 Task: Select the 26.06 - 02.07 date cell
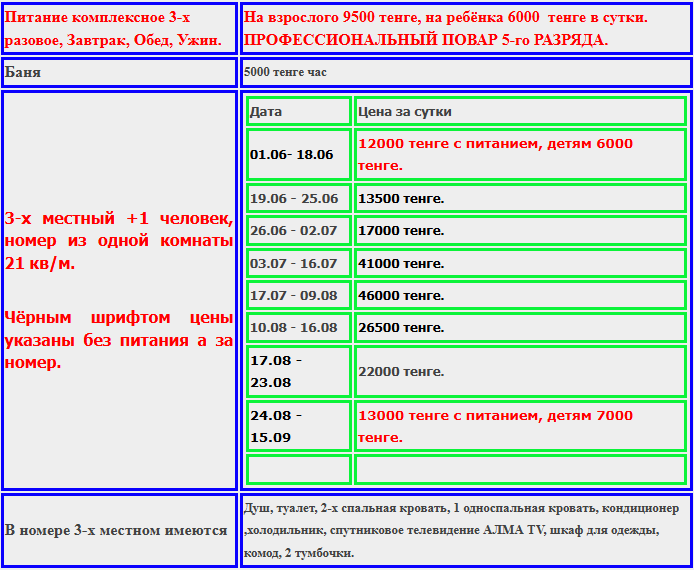click(x=294, y=231)
